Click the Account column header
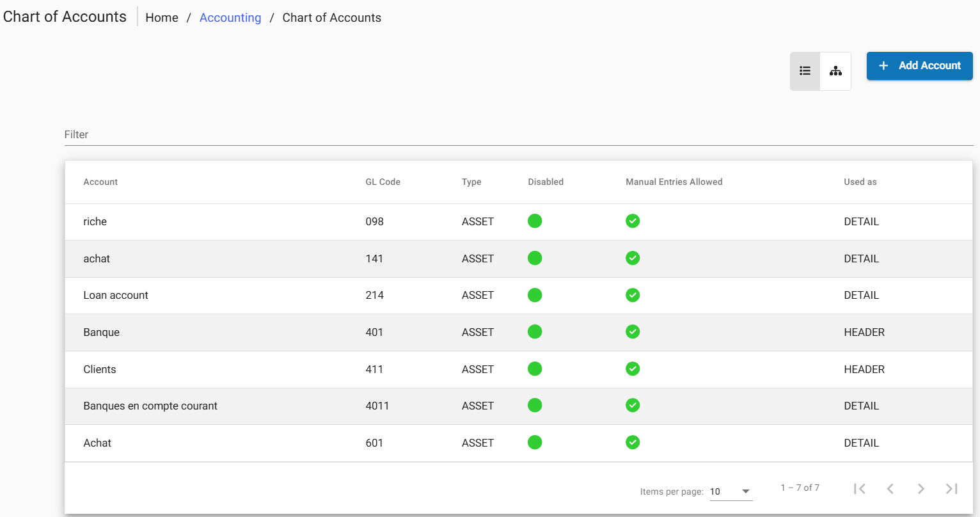 (x=100, y=182)
